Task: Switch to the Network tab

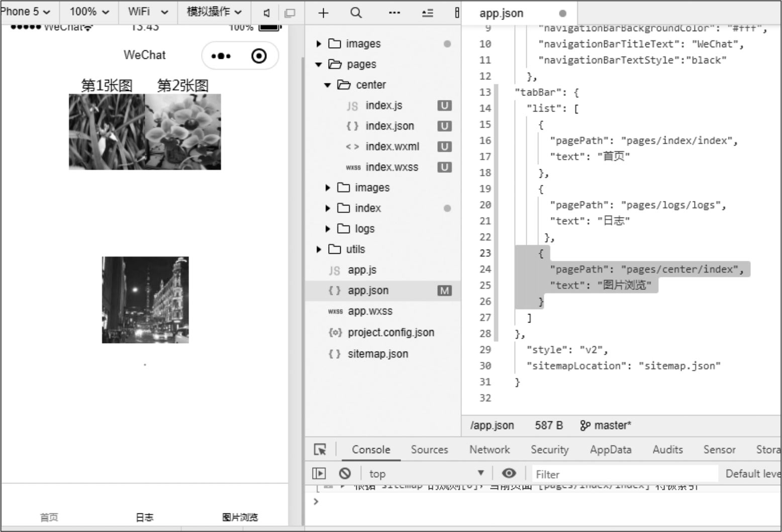Action: point(490,450)
